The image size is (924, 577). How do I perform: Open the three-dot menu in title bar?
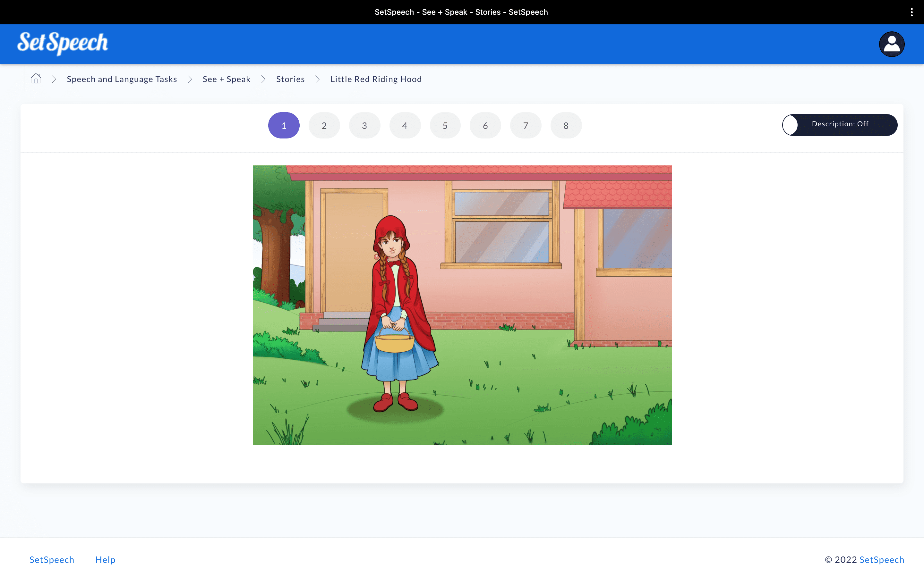(x=912, y=12)
